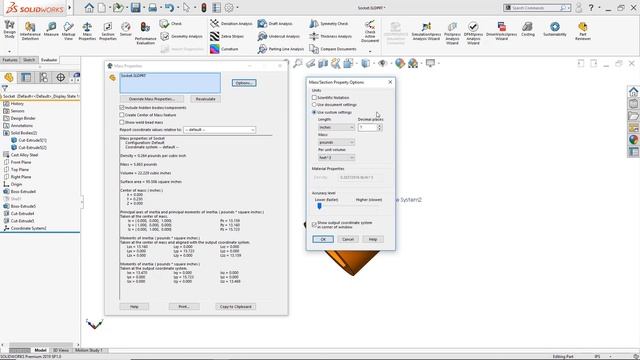Run Symmetry Check
The width and height of the screenshot is (640, 360).
coord(329,24)
